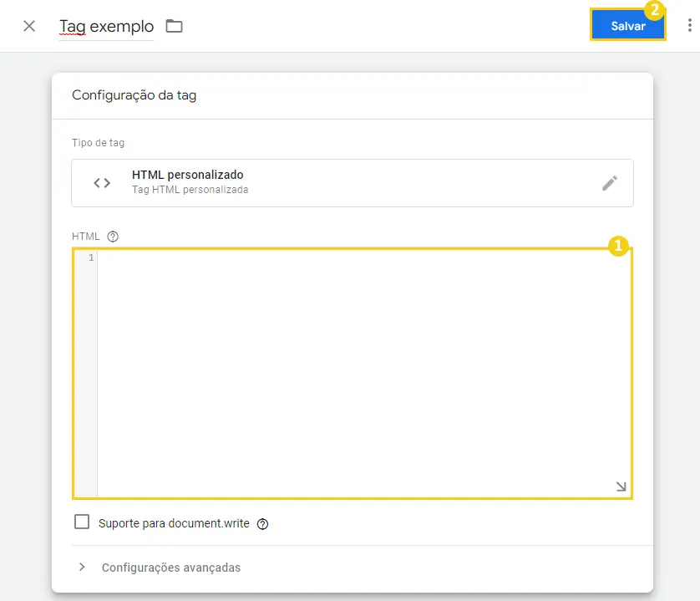Open the three-dot more options menu
The image size is (700, 601).
(x=690, y=25)
